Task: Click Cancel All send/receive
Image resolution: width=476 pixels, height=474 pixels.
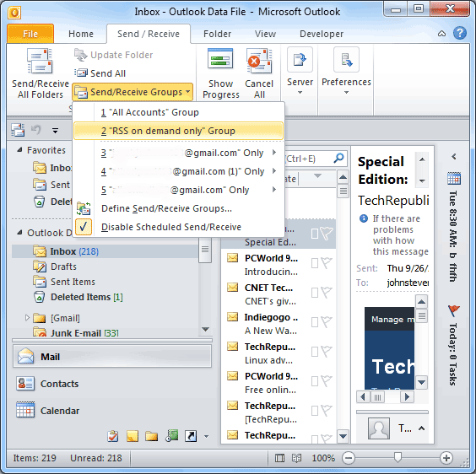Action: 259,73
